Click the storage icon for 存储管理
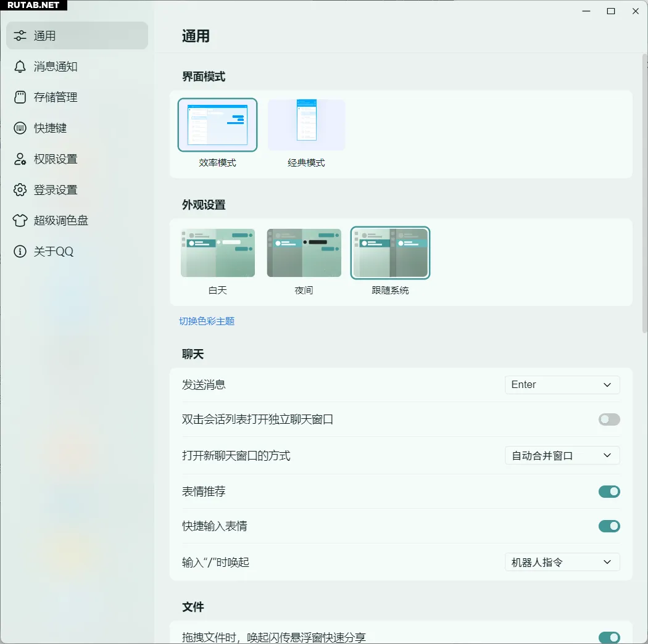Viewport: 648px width, 644px height. pos(20,97)
